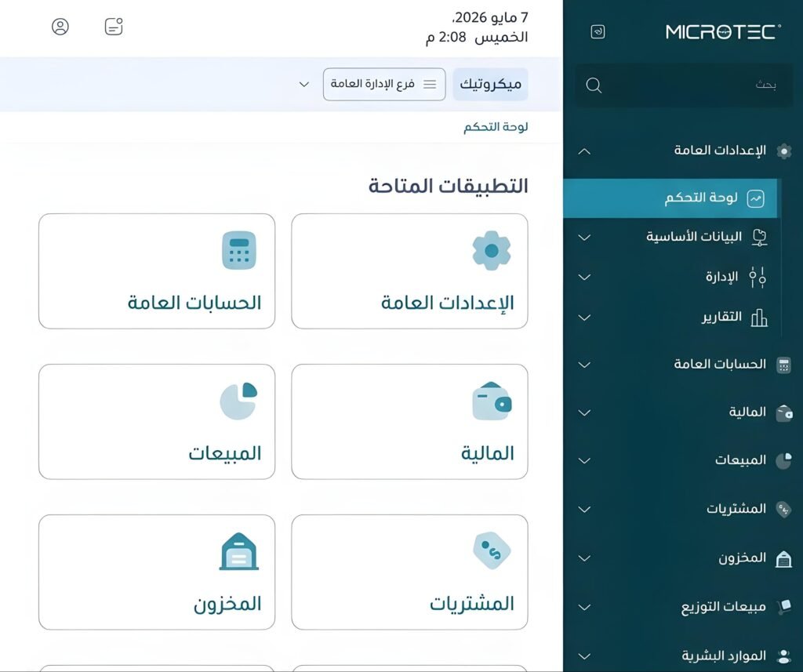Click the gear icon beside الإعدادات العامة in sidebar
Screen dimensions: 803x672
click(783, 151)
